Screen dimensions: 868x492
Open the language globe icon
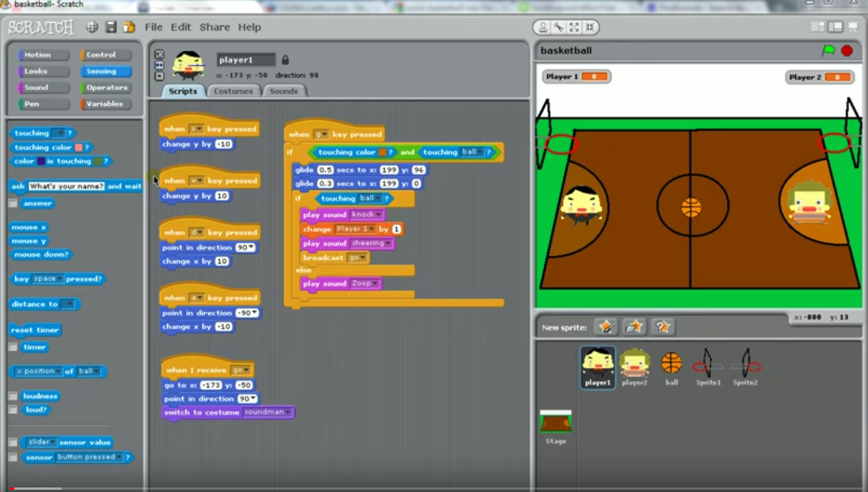[x=92, y=27]
